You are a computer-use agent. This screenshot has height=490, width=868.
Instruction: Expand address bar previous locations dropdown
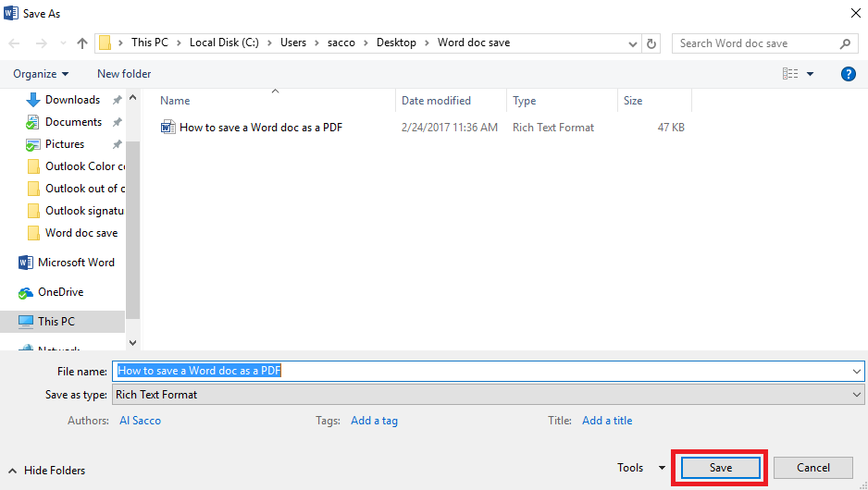pyautogui.click(x=633, y=43)
